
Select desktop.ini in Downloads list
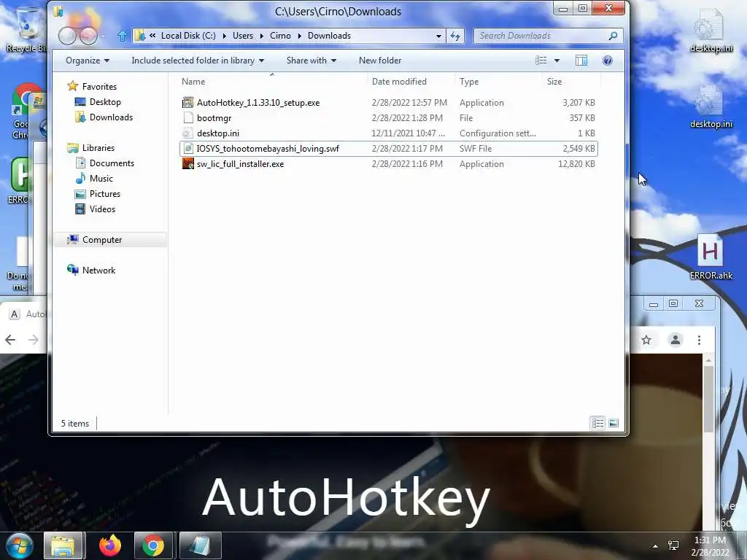[x=388, y=133]
